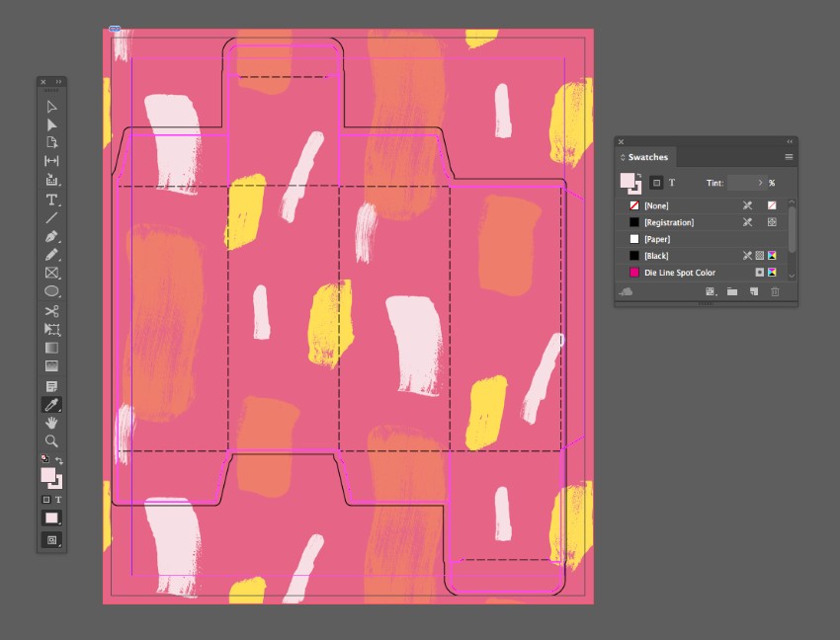
Task: Create a new color group folder
Action: point(732,291)
